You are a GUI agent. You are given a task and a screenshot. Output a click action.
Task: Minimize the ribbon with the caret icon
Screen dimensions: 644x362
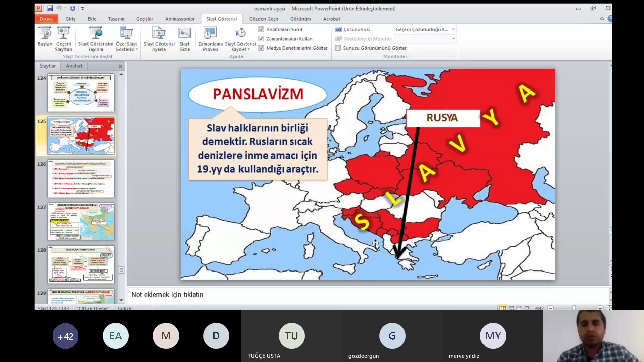(601, 19)
